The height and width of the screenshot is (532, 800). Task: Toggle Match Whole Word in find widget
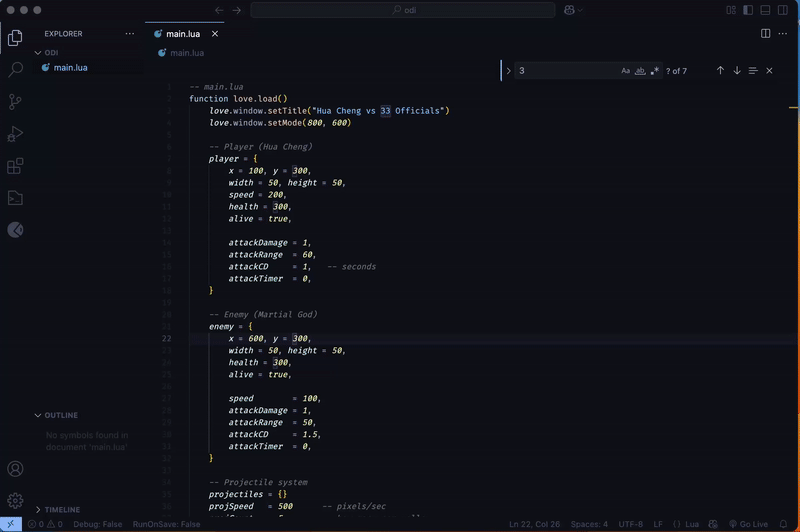point(640,71)
